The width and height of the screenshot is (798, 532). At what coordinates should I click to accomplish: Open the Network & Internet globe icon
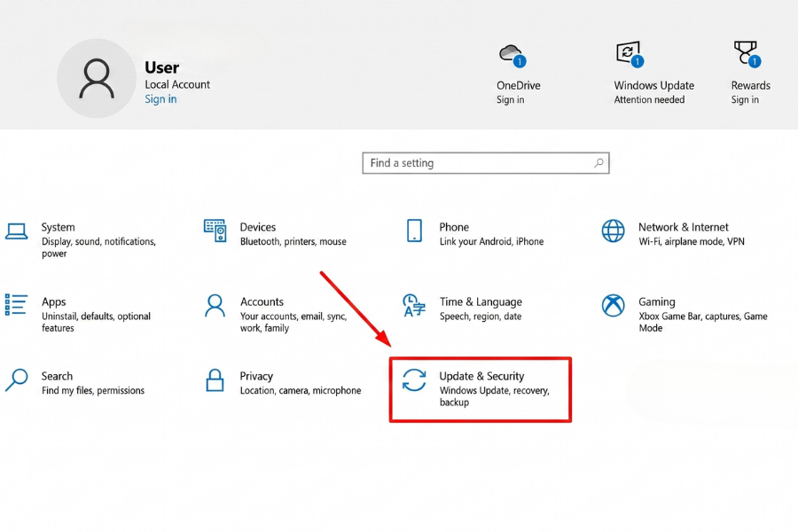614,231
